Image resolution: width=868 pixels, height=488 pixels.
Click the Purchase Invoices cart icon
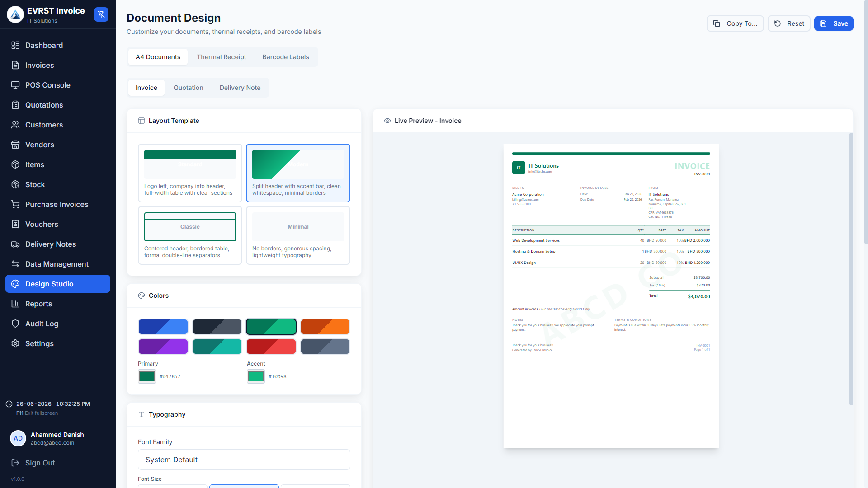(x=15, y=204)
